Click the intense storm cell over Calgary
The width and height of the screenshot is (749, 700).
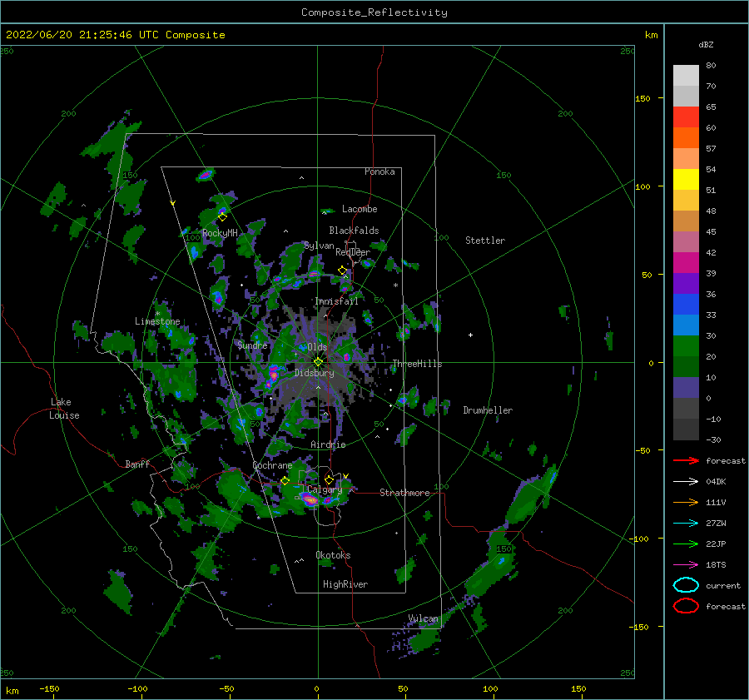click(309, 499)
